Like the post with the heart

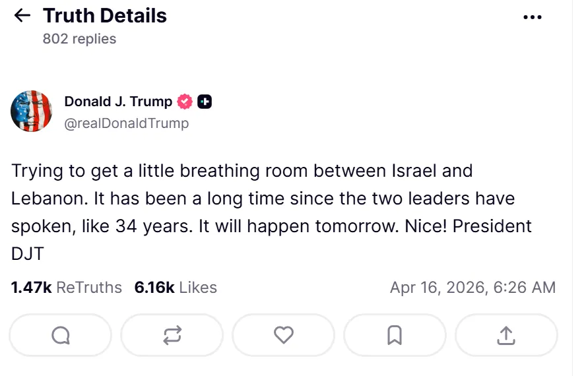[x=284, y=336]
